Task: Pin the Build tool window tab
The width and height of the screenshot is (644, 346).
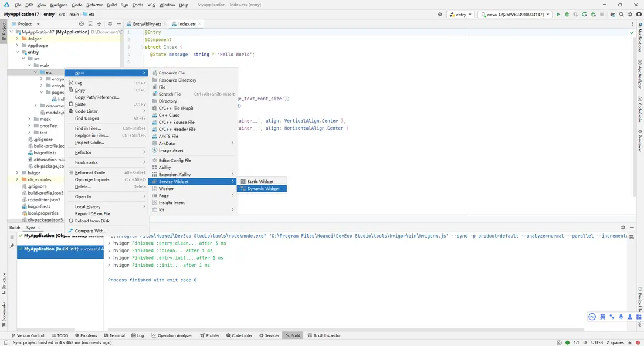Action: 12,246
